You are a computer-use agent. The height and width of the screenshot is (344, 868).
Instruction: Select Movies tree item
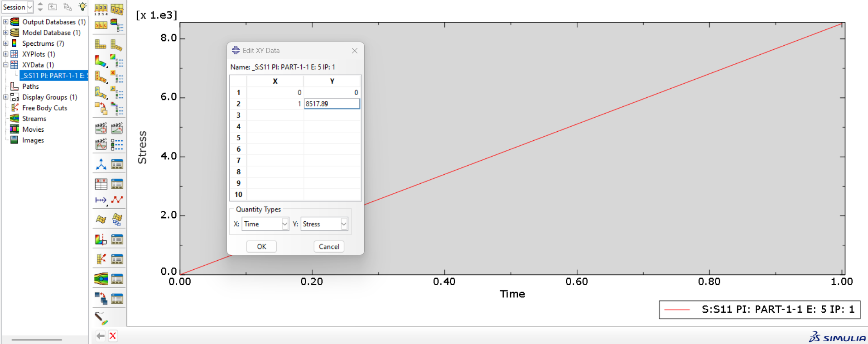[33, 129]
